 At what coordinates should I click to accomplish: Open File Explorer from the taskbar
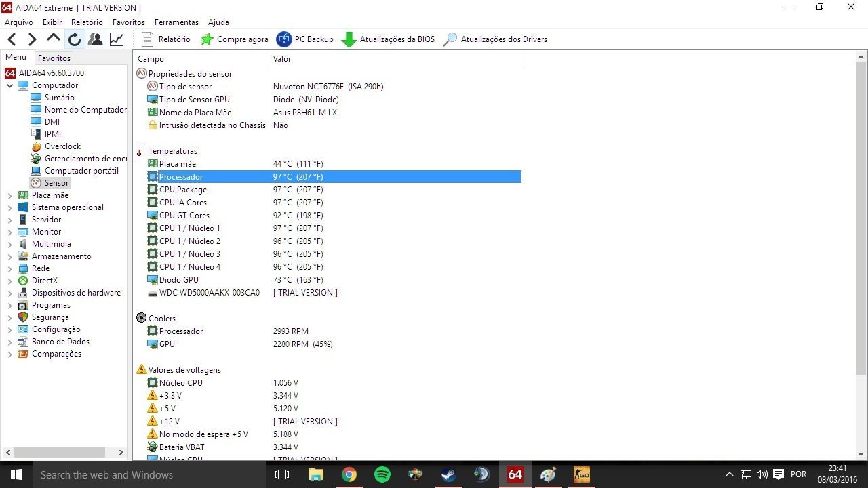point(316,474)
